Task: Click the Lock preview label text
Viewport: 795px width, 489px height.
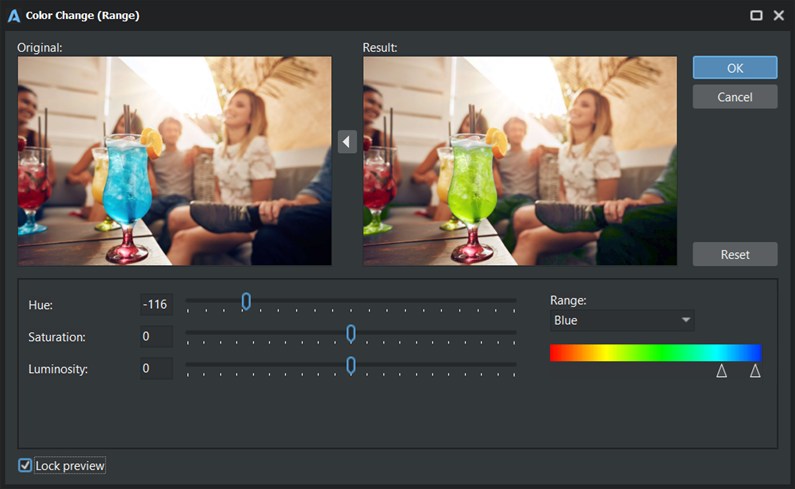Action: pos(70,466)
